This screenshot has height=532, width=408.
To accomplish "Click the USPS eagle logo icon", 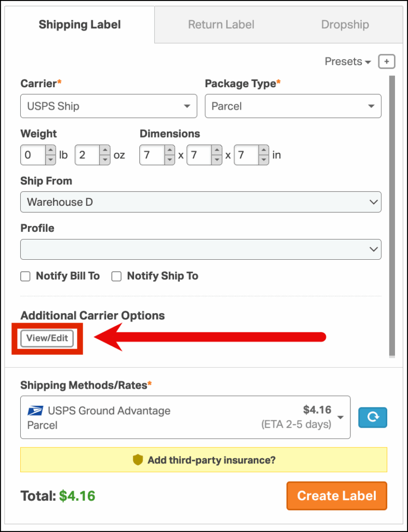I will 35,411.
